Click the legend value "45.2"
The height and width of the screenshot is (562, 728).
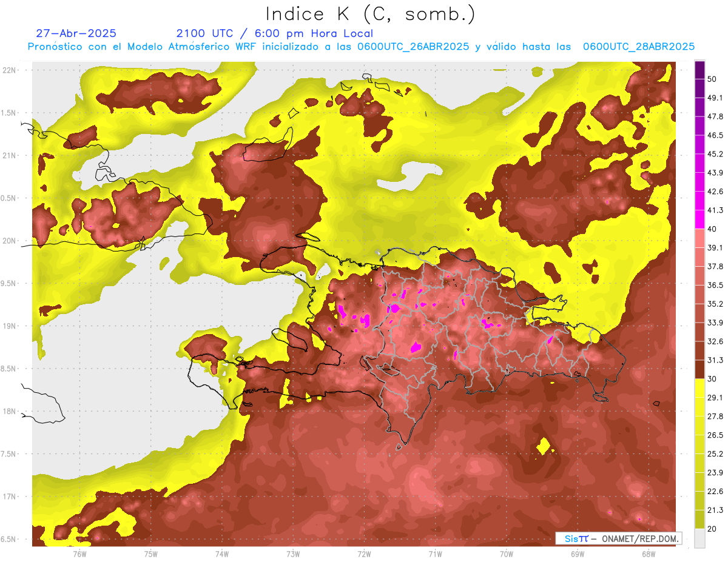coord(715,154)
